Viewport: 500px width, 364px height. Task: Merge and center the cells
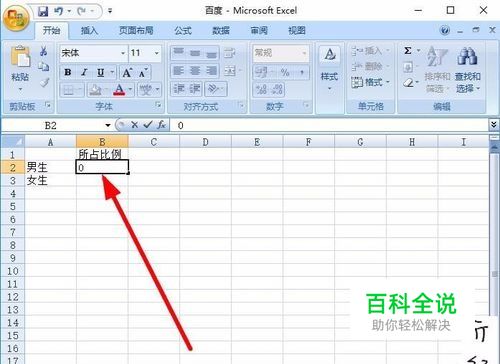[230, 71]
